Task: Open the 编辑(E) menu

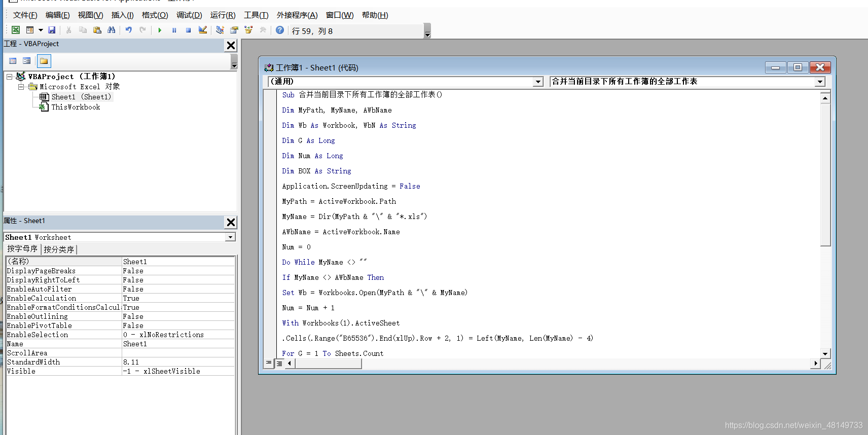Action: coord(57,15)
